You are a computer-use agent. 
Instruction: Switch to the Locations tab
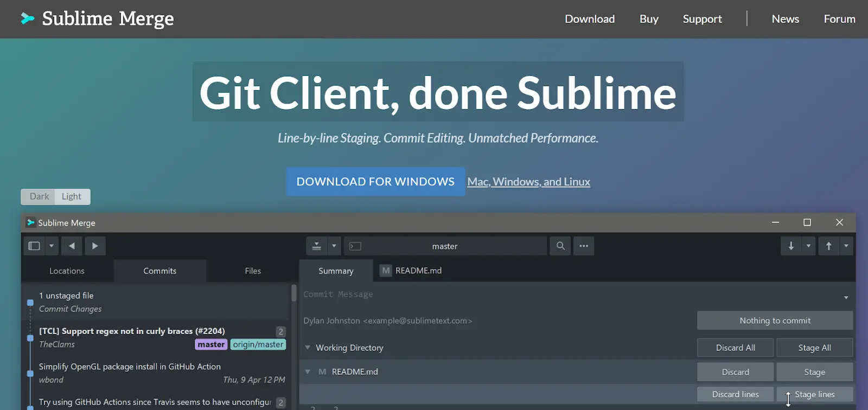click(67, 271)
